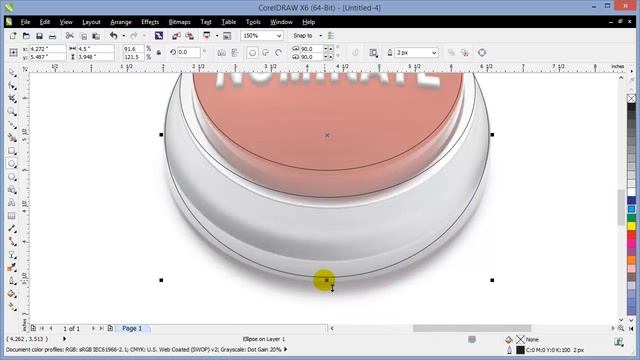The height and width of the screenshot is (360, 640).
Task: Click the object width field 4.5
Action: point(95,49)
